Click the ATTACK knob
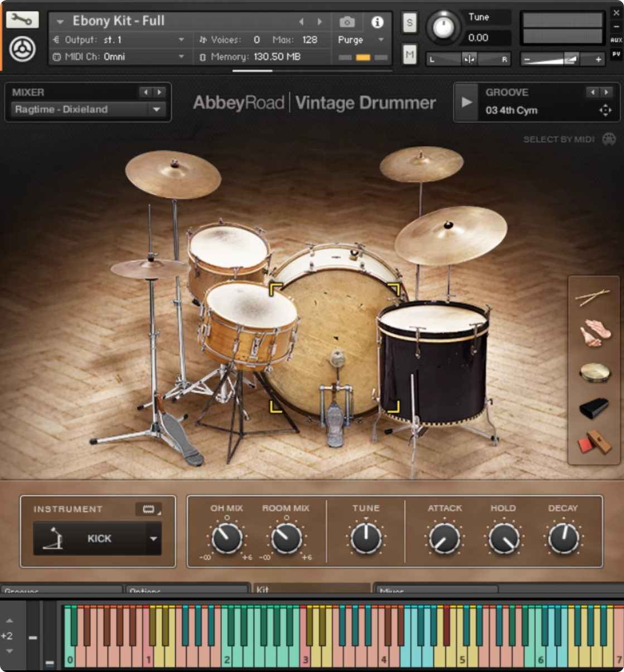624x672 pixels. pyautogui.click(x=444, y=538)
